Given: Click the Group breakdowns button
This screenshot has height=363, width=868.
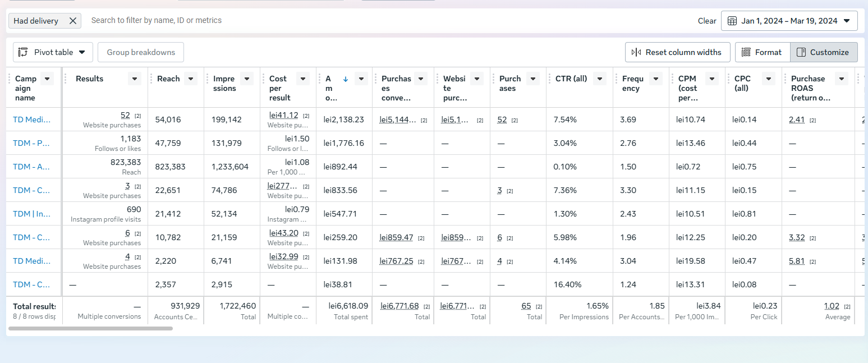Looking at the screenshot, I should click(141, 52).
